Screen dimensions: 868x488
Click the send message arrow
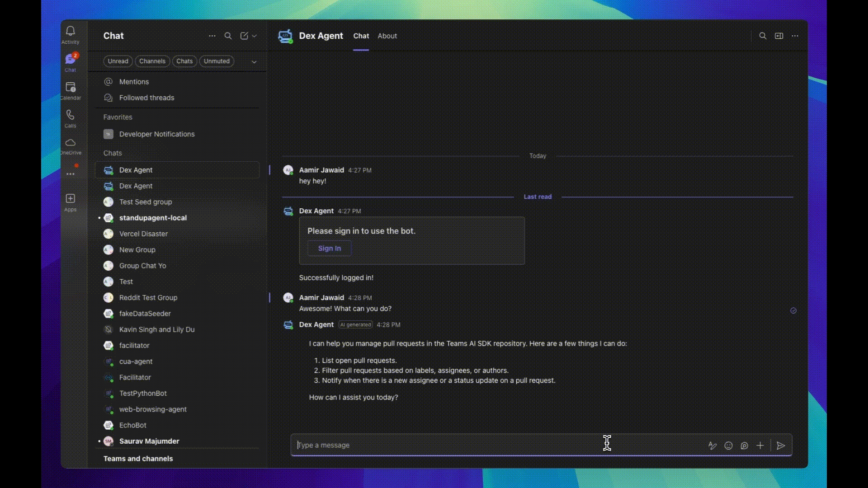tap(781, 446)
